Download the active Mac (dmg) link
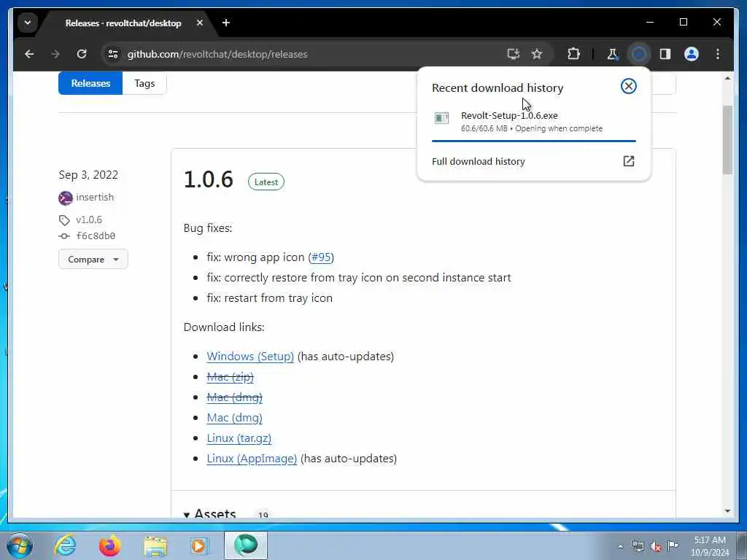747x560 pixels. (x=234, y=418)
